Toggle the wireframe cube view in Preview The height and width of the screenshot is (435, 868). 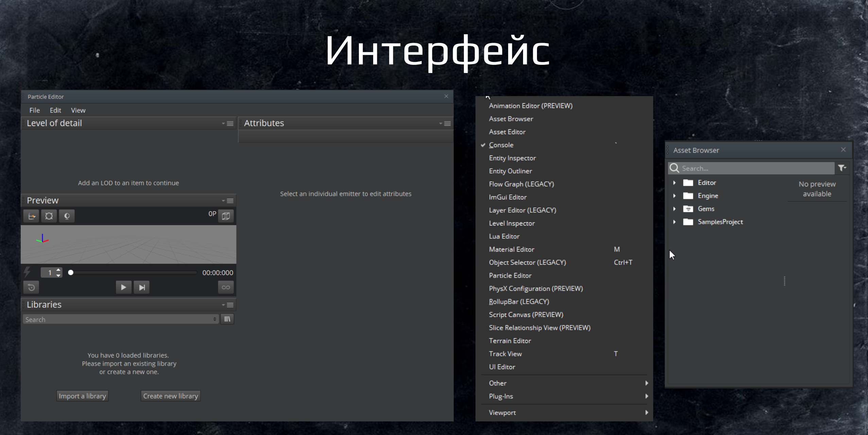pyautogui.click(x=226, y=216)
